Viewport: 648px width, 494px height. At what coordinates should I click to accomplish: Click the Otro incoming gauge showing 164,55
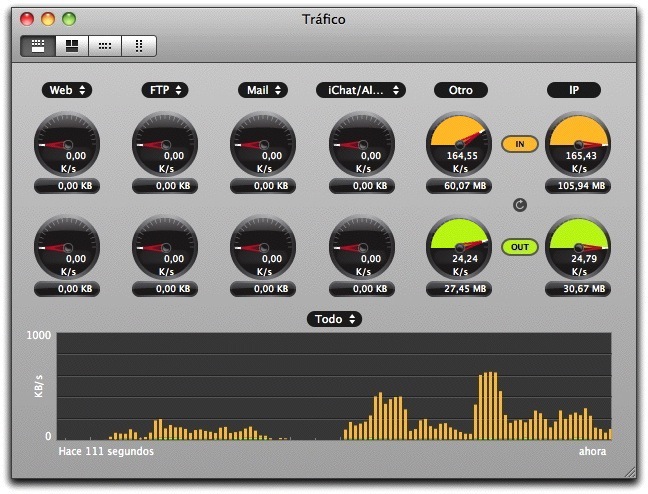point(459,144)
